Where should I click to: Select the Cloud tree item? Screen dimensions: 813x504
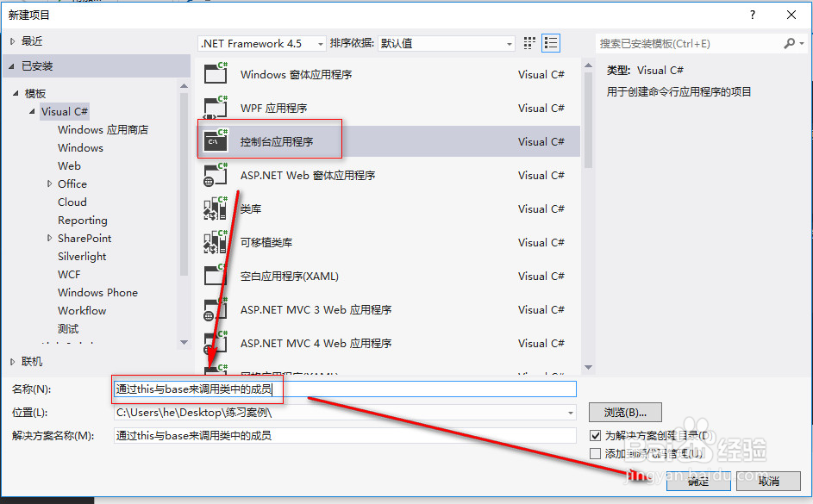click(72, 202)
